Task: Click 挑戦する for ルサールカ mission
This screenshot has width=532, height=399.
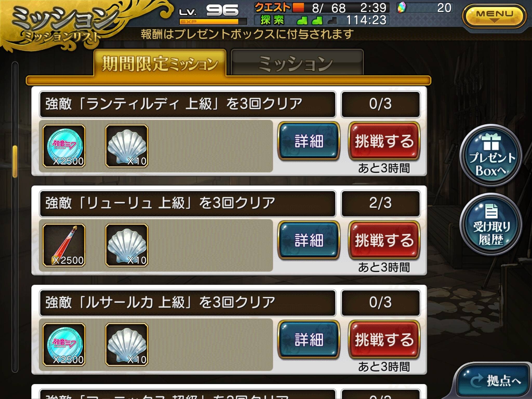Action: pyautogui.click(x=384, y=340)
